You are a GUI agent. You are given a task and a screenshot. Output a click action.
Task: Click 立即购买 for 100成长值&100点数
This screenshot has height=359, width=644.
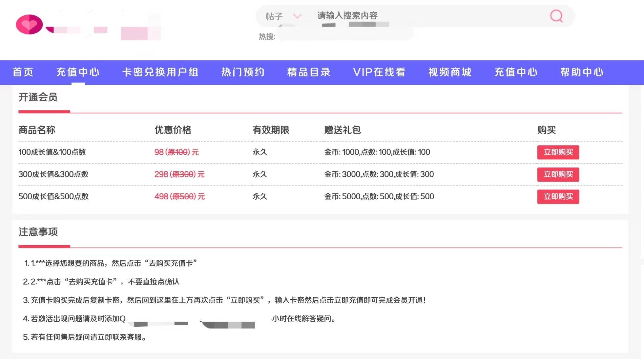pos(558,152)
